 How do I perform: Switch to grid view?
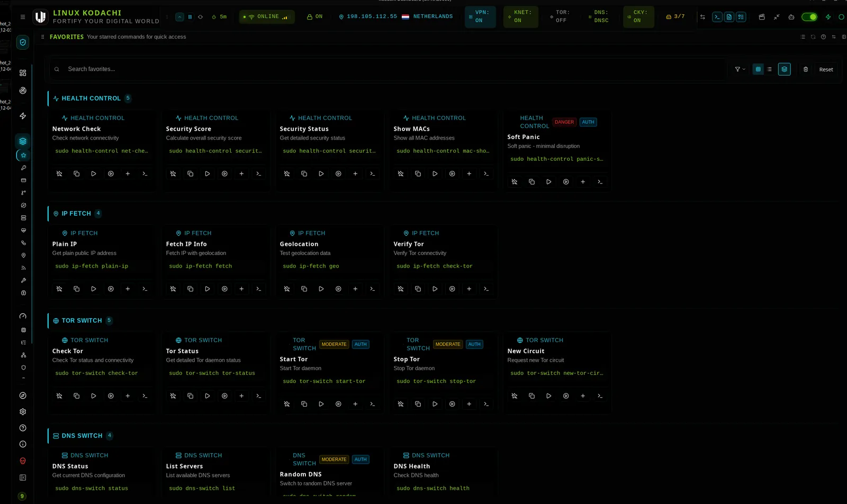(x=758, y=69)
